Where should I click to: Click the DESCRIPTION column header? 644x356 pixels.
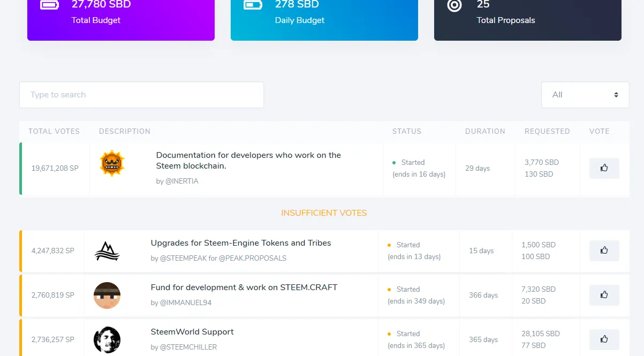click(125, 131)
